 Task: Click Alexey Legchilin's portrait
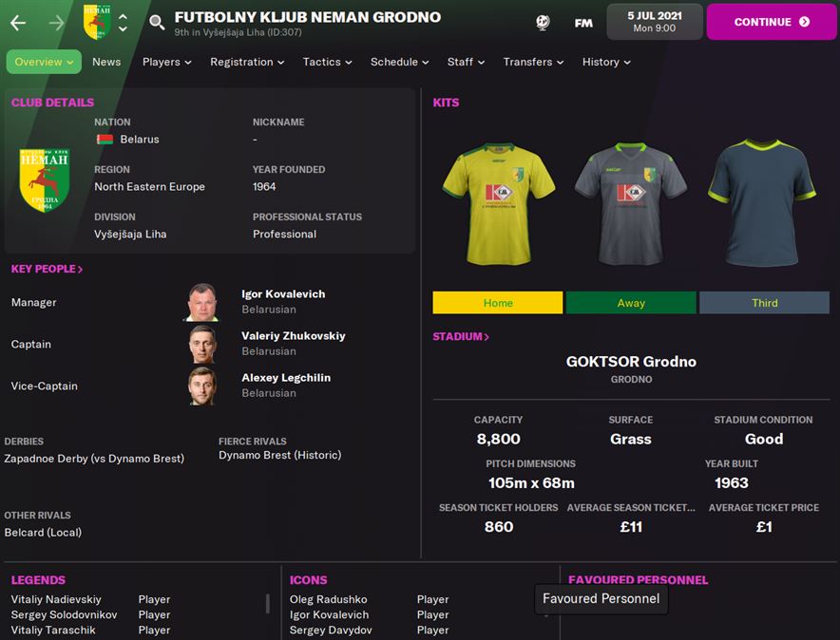[203, 386]
